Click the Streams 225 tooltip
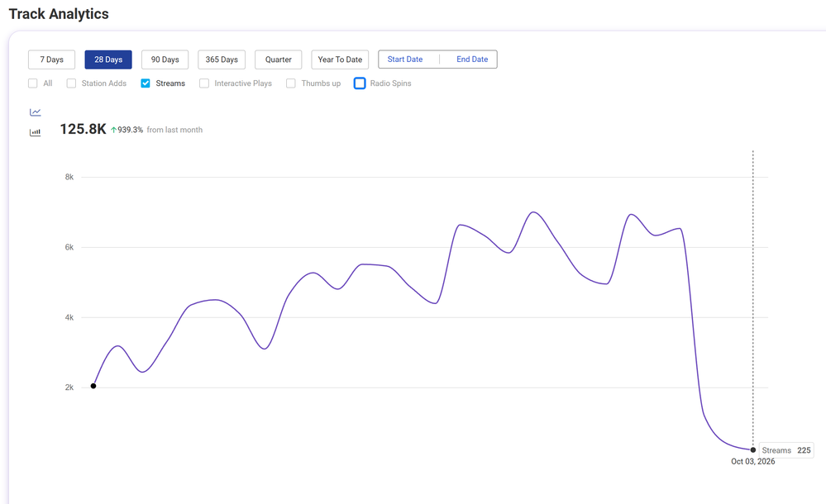This screenshot has width=826, height=504. [x=786, y=450]
